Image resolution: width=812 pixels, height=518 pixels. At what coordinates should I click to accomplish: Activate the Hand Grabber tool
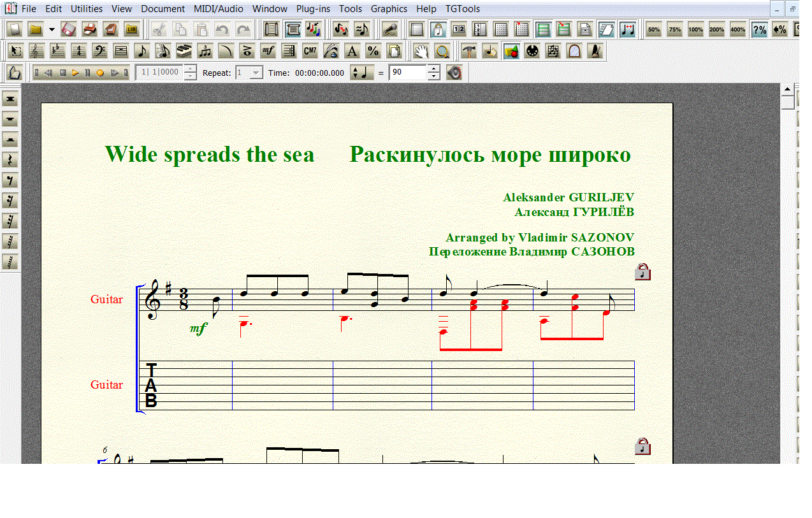(x=420, y=52)
